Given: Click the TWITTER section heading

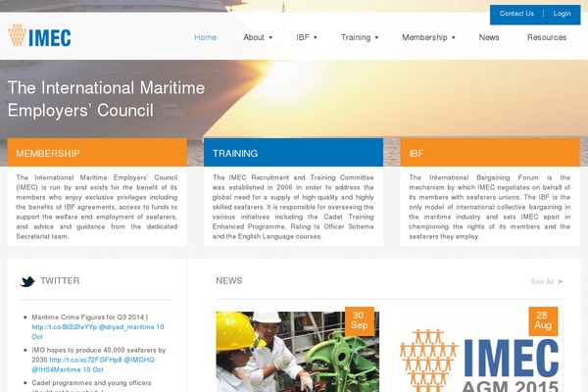Looking at the screenshot, I should tap(60, 280).
